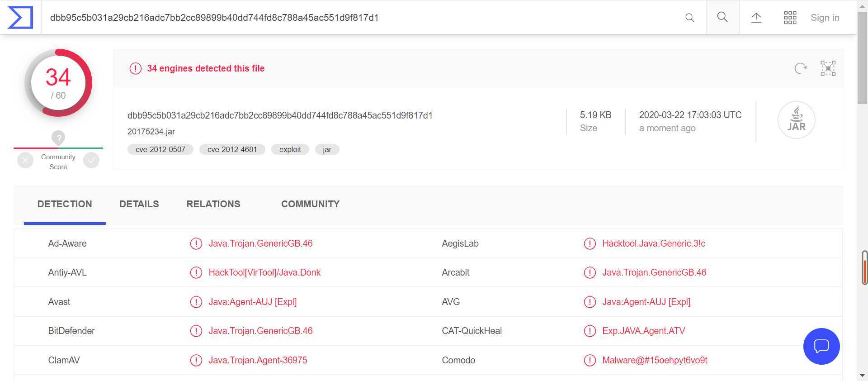868x381 pixels.
Task: Select the DETECTION tab
Action: (65, 204)
